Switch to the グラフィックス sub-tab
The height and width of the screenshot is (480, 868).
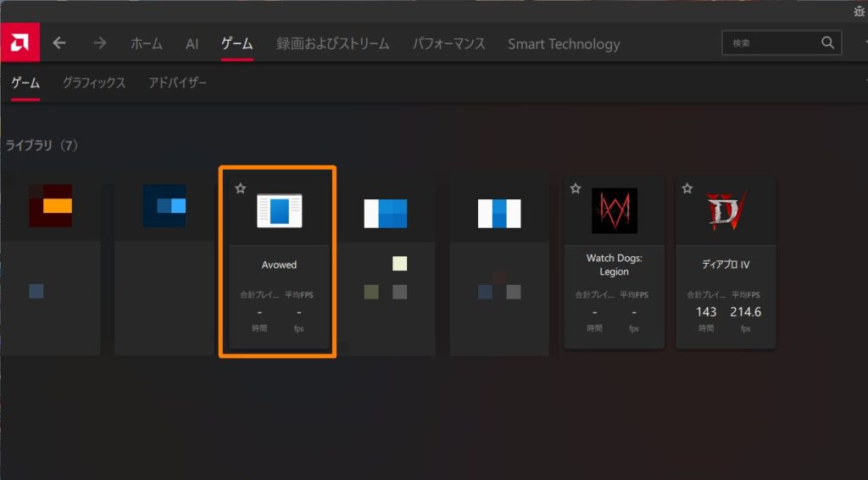[94, 83]
